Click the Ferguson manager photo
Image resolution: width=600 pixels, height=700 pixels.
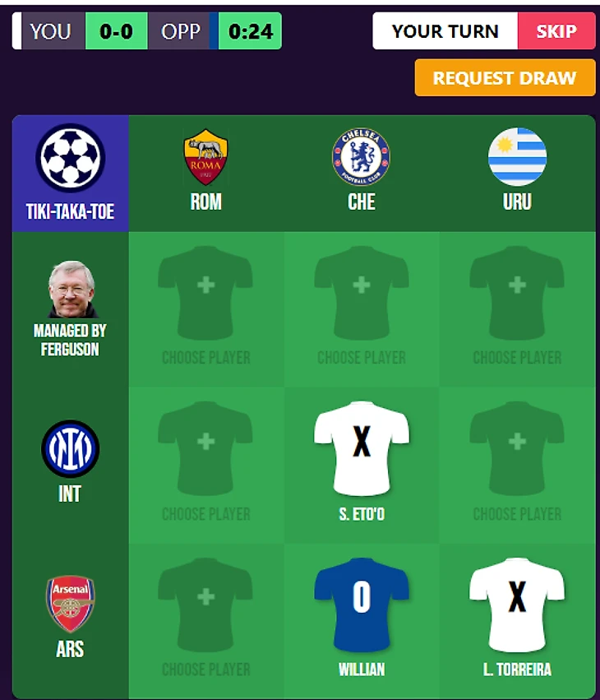click(x=72, y=289)
